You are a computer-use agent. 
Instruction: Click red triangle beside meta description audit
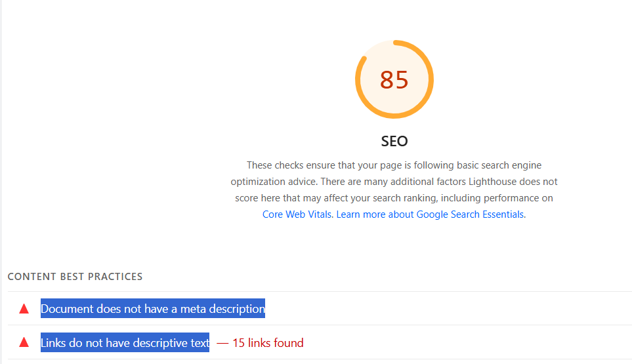(x=24, y=309)
